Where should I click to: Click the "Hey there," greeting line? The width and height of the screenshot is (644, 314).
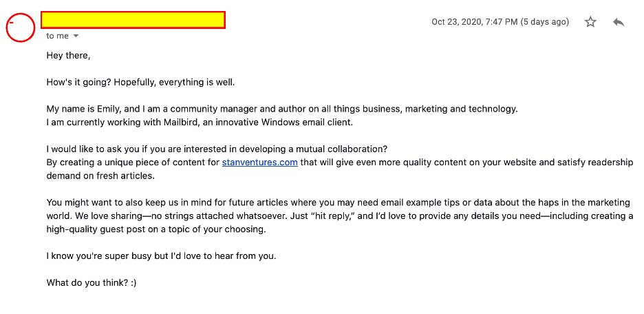(x=68, y=55)
